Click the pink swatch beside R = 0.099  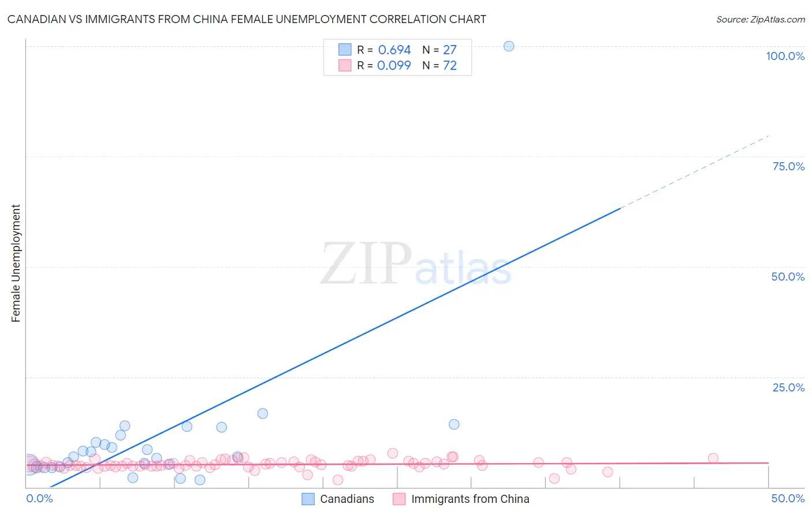[345, 65]
